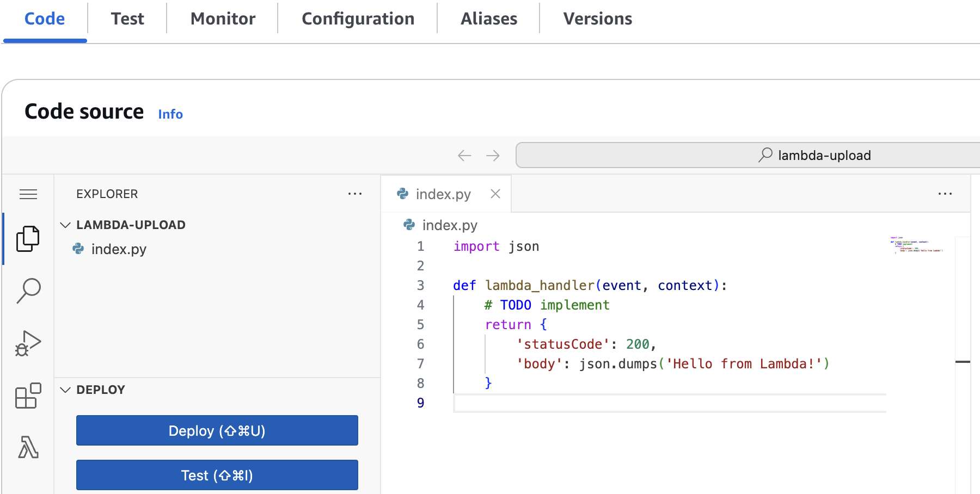Select the Explorer files icon
980x494 pixels.
[x=28, y=239]
